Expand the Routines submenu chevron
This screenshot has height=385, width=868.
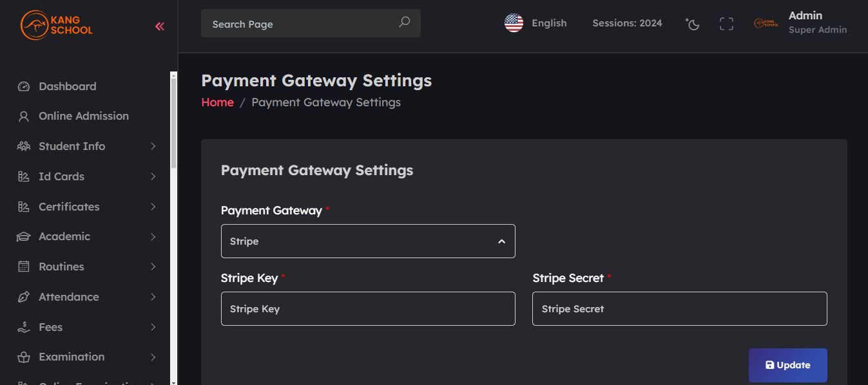153,267
